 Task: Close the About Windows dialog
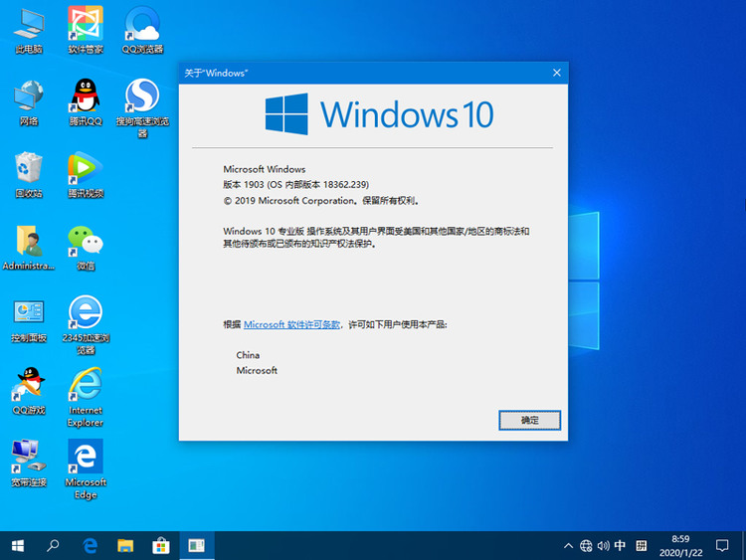pos(556,73)
